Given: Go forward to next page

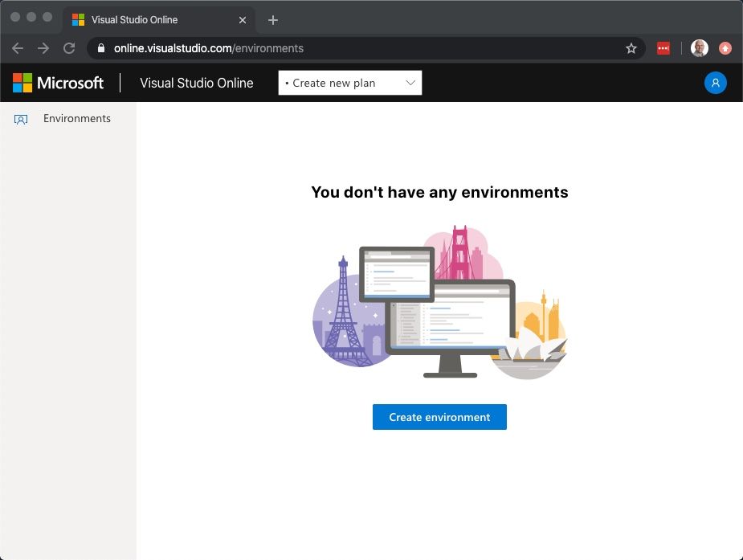Looking at the screenshot, I should (43, 48).
